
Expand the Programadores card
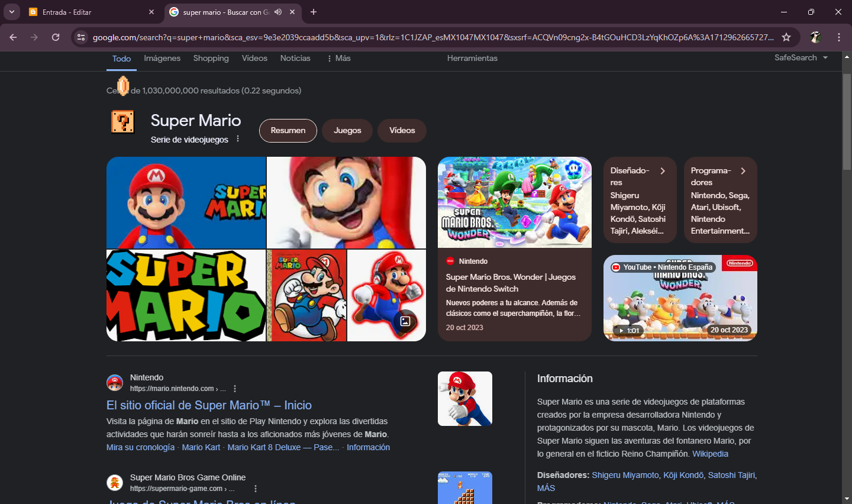pos(721,200)
